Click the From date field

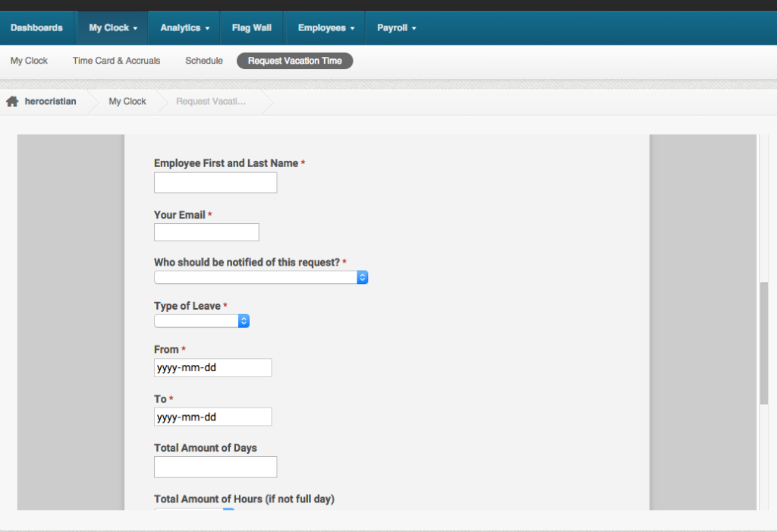[x=213, y=367]
